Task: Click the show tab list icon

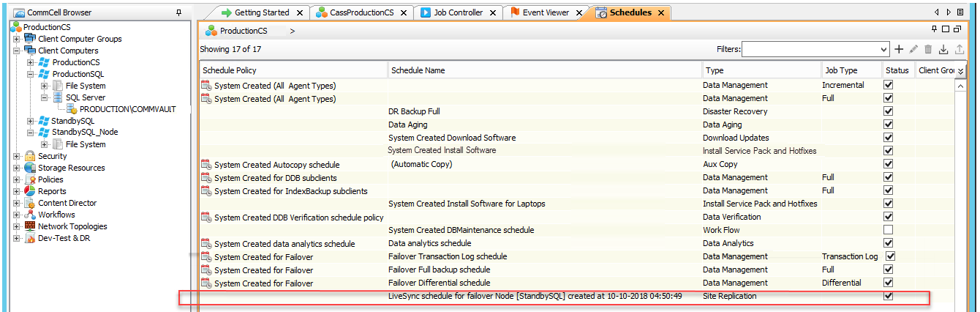Action: [960, 12]
